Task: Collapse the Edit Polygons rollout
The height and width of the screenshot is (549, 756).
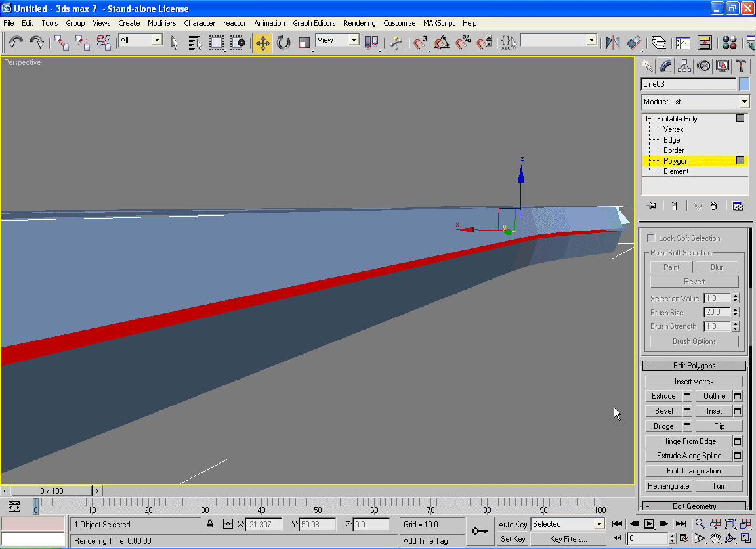Action: click(695, 366)
